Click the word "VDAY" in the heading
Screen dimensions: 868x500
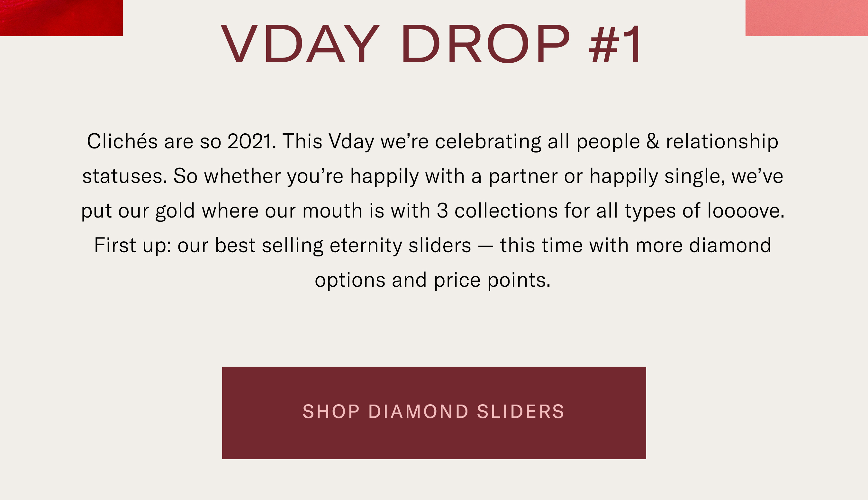300,44
